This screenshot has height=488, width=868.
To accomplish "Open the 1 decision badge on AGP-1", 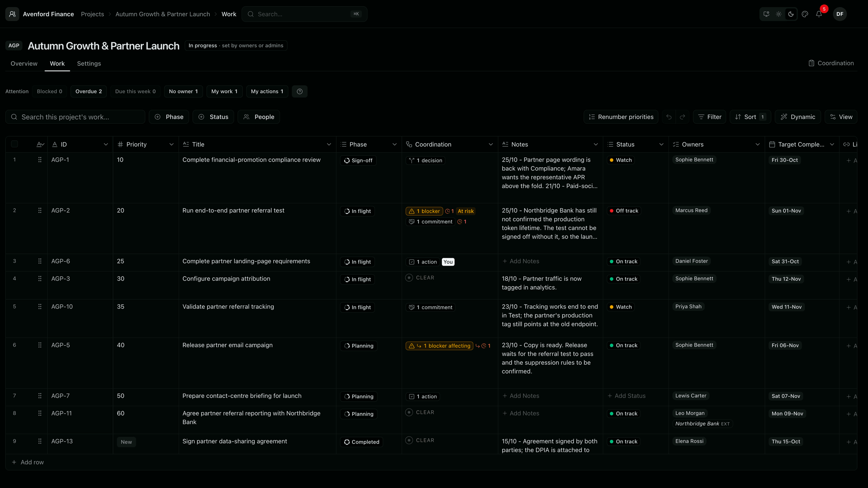I will click(x=425, y=160).
